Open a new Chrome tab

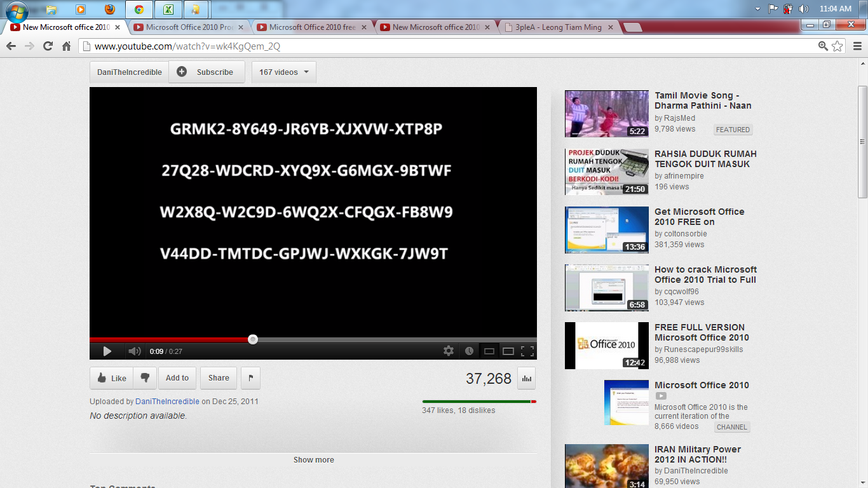click(632, 27)
